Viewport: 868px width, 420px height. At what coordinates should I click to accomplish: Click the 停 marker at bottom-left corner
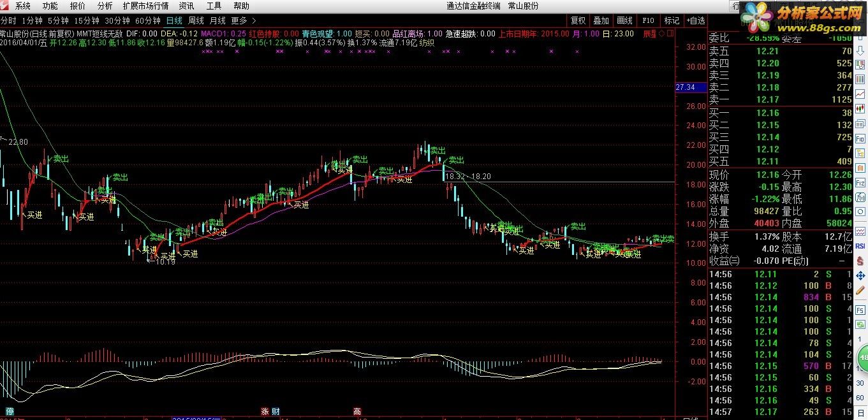click(x=10, y=412)
